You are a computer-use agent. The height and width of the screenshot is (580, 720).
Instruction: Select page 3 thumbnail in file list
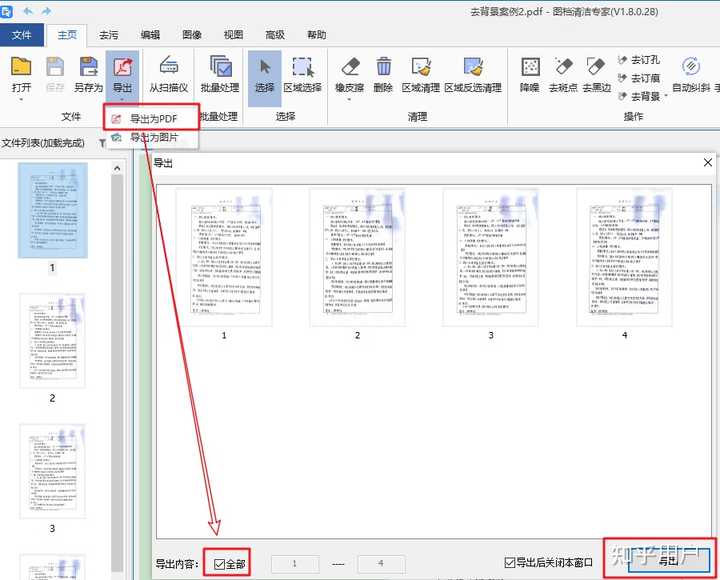click(x=52, y=471)
